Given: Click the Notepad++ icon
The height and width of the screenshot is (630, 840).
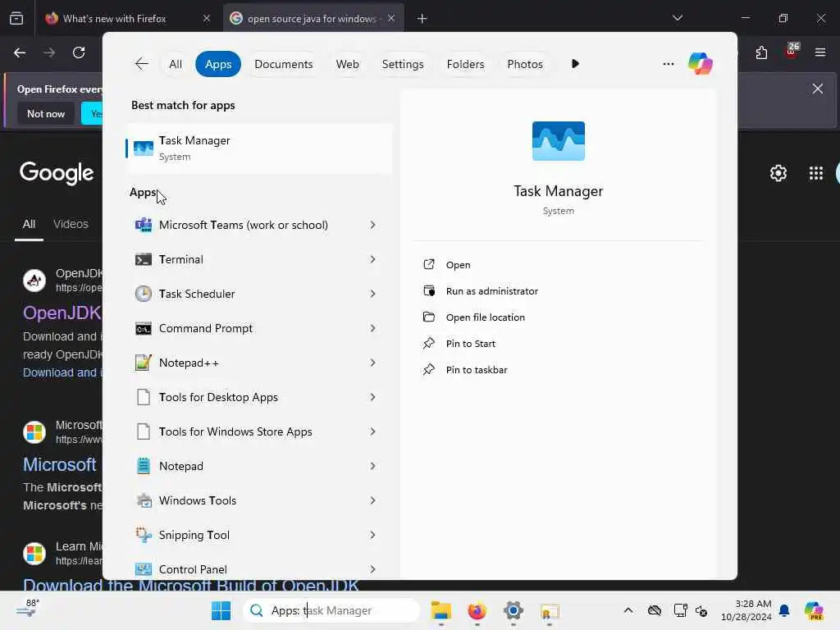Looking at the screenshot, I should click(x=143, y=363).
